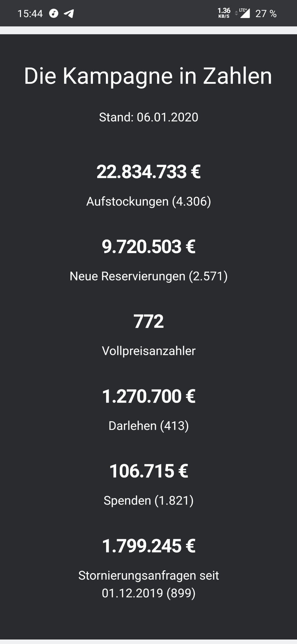This screenshot has width=297, height=644.
Task: Click the 'Die Kampagne in Zahlen' heading
Action: click(x=148, y=76)
